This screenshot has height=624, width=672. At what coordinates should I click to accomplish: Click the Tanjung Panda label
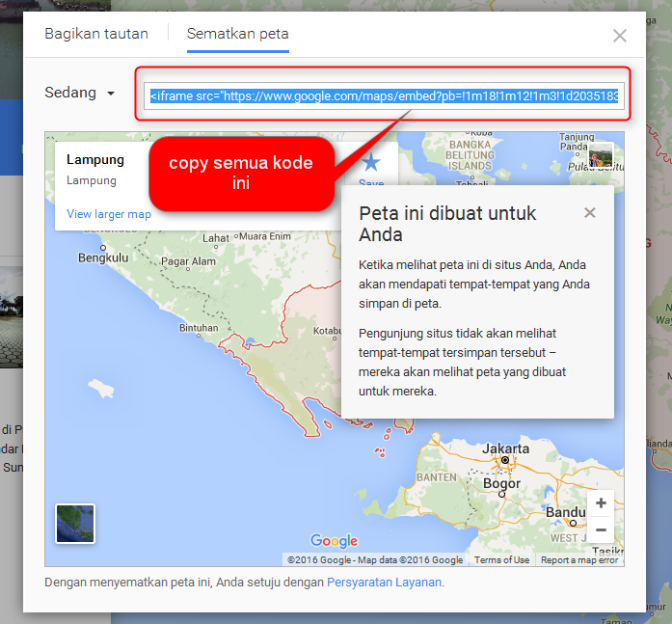576,142
